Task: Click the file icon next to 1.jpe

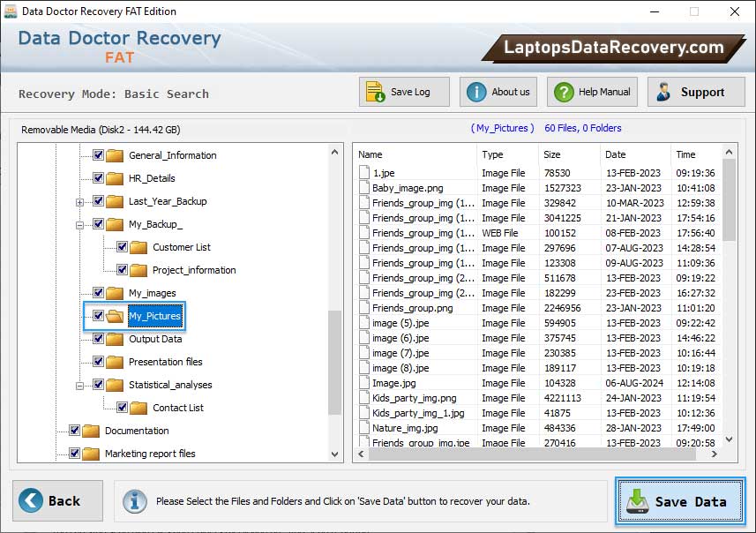Action: 364,173
